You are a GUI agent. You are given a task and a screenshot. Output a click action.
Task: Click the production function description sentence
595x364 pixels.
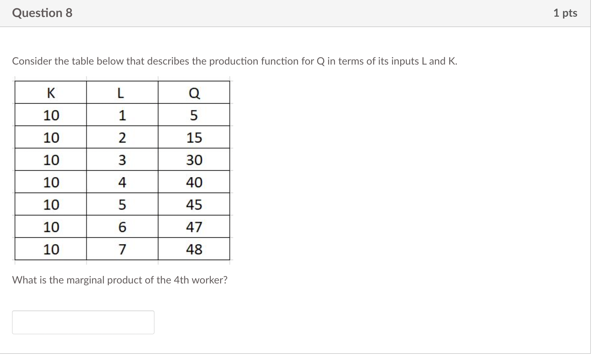point(234,61)
